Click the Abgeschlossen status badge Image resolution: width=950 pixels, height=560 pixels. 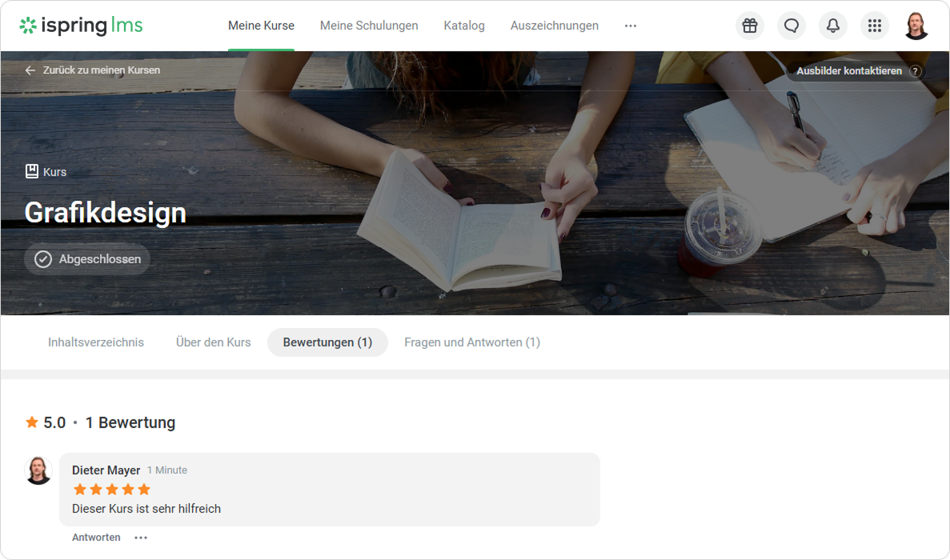87,259
